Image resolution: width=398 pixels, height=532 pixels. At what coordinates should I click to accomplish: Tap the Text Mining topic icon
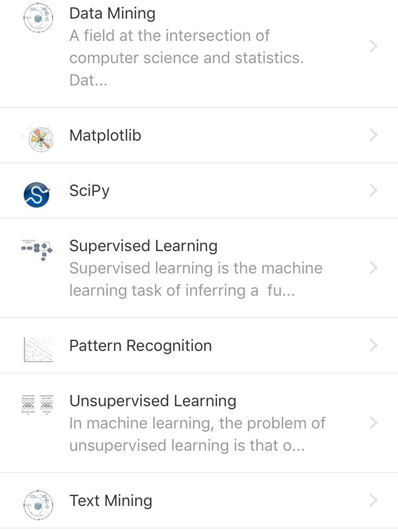38,504
